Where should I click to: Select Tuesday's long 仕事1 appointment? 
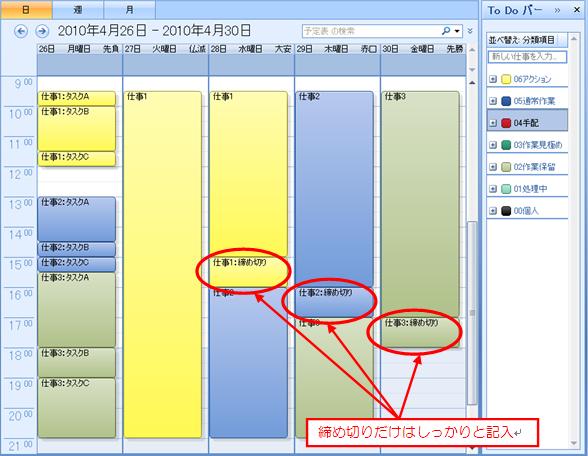[x=162, y=264]
